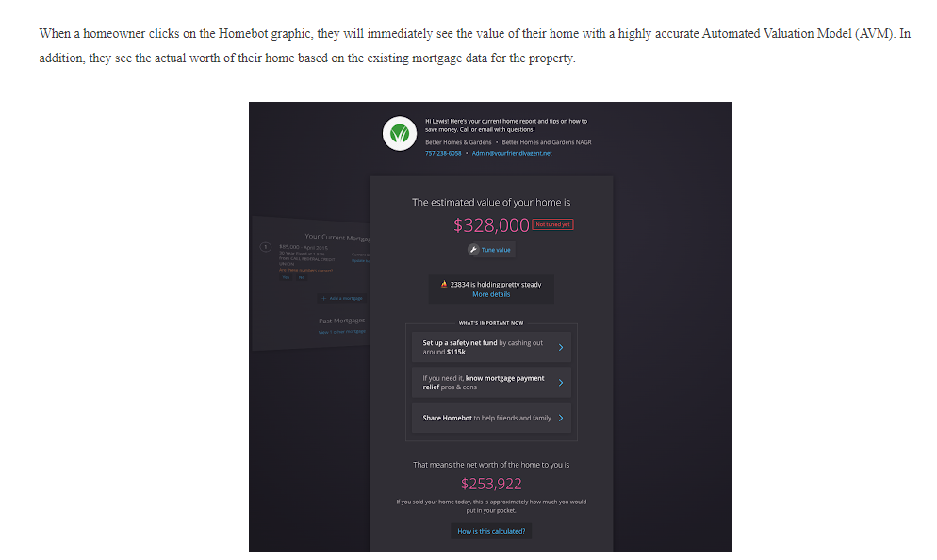Viewport: 937px width, 560px height.
Task: Click How is this calculated? button
Action: pyautogui.click(x=491, y=531)
